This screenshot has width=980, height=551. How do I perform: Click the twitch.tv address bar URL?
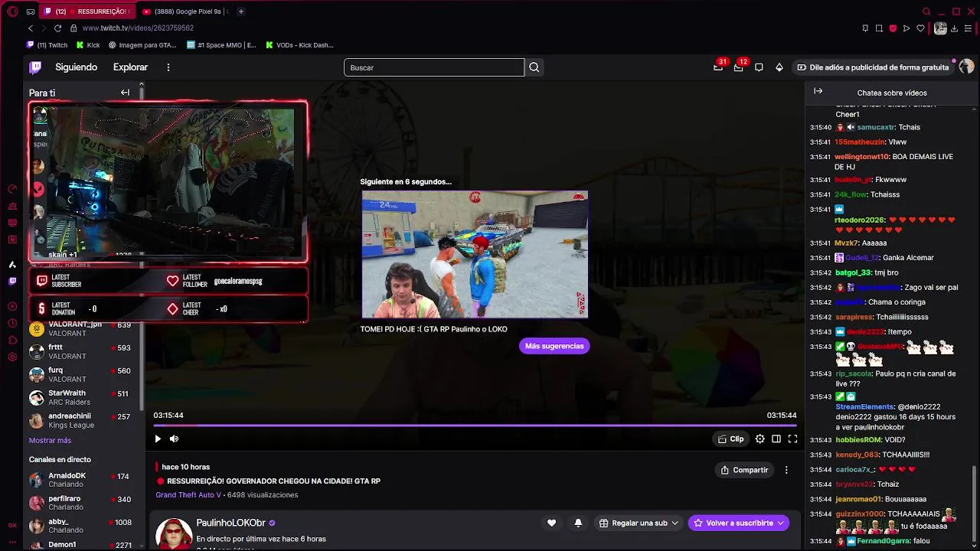(138, 28)
